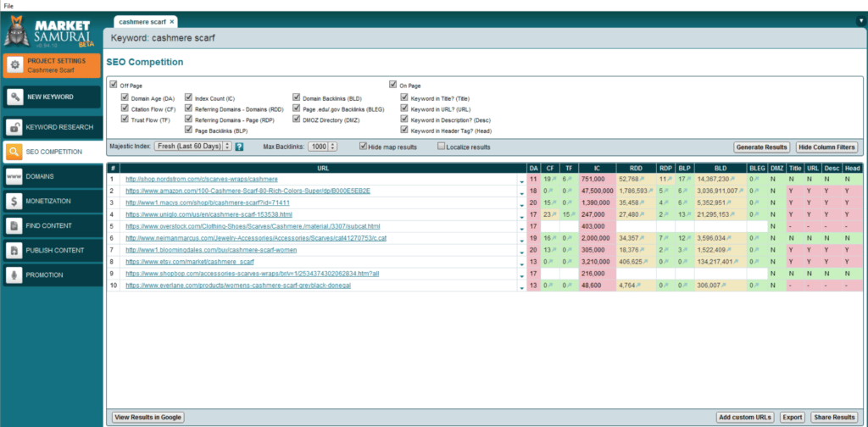Click the SEO Competition magnifier icon

point(15,152)
